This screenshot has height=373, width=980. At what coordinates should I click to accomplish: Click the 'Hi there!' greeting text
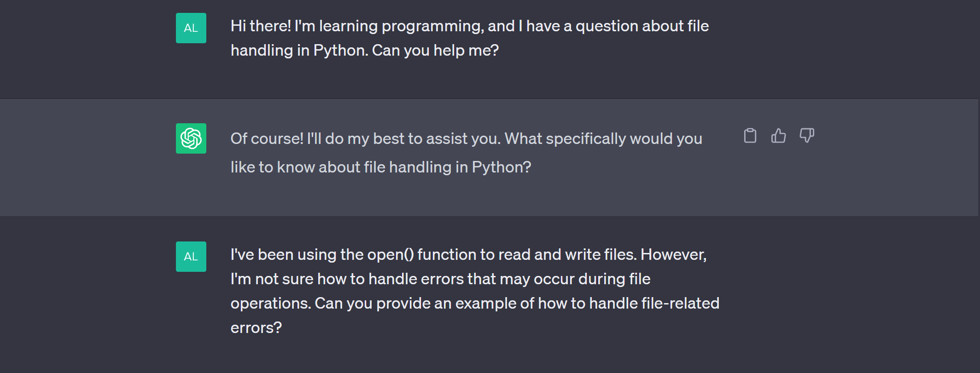coord(261,26)
